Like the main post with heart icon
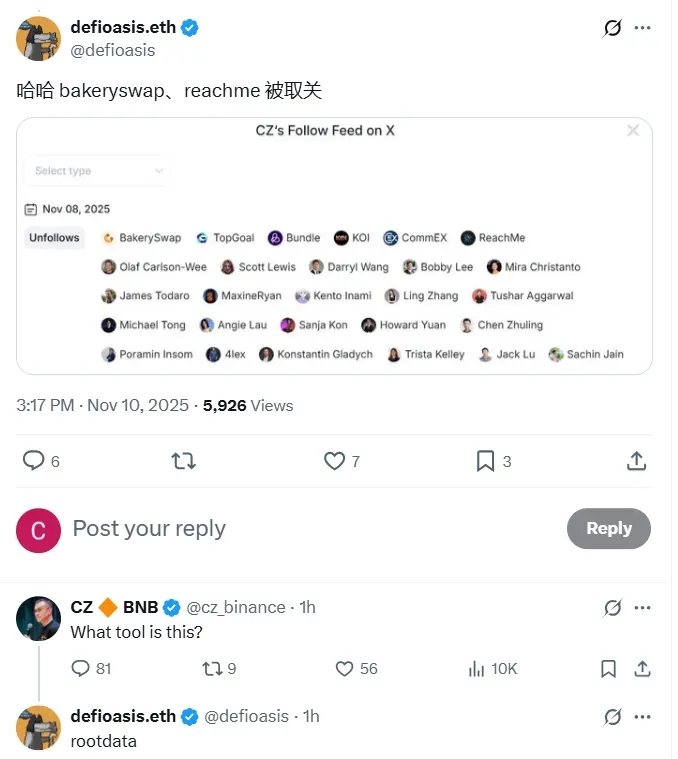678x759 pixels. pos(335,461)
